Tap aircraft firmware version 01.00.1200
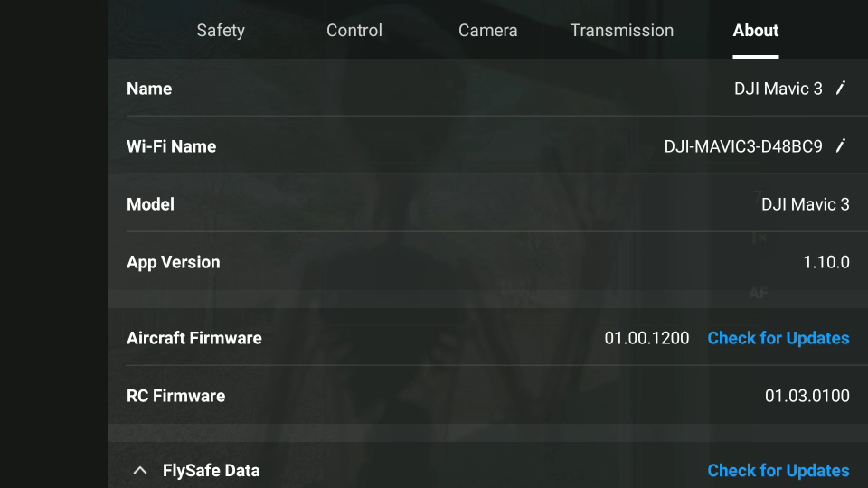 pyautogui.click(x=646, y=338)
